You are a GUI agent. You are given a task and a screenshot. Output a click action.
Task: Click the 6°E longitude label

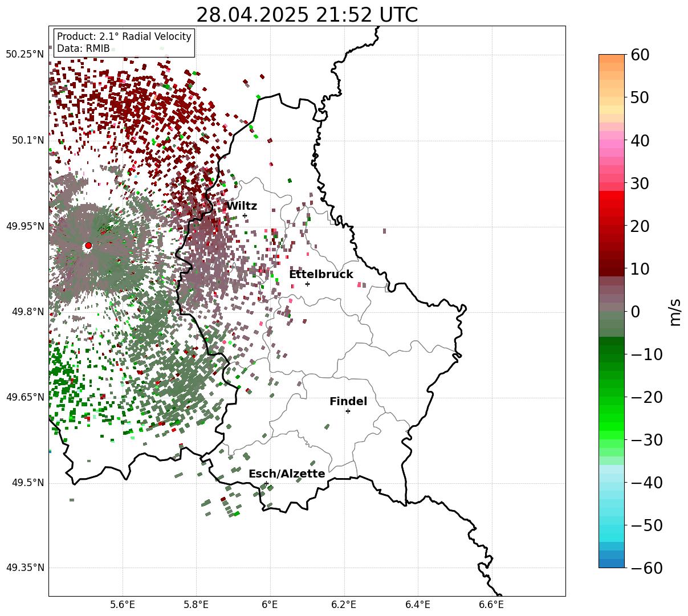point(270,604)
